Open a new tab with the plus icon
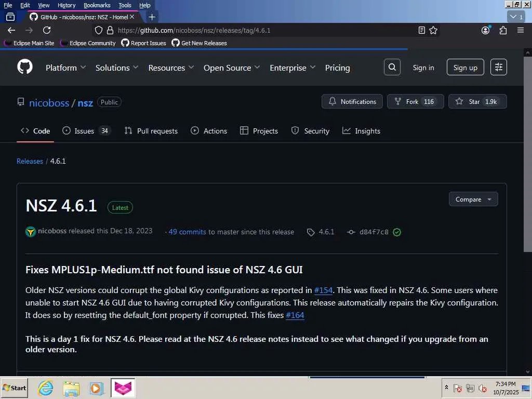 [152, 17]
